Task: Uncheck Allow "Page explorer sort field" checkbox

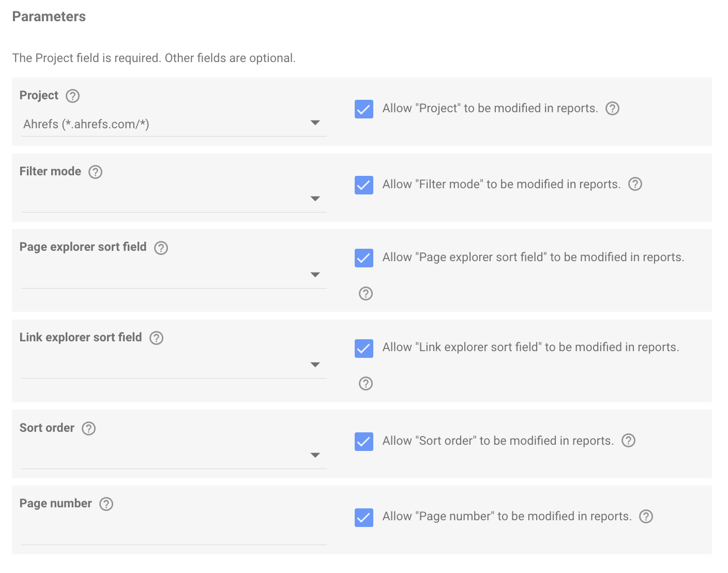Action: [364, 258]
